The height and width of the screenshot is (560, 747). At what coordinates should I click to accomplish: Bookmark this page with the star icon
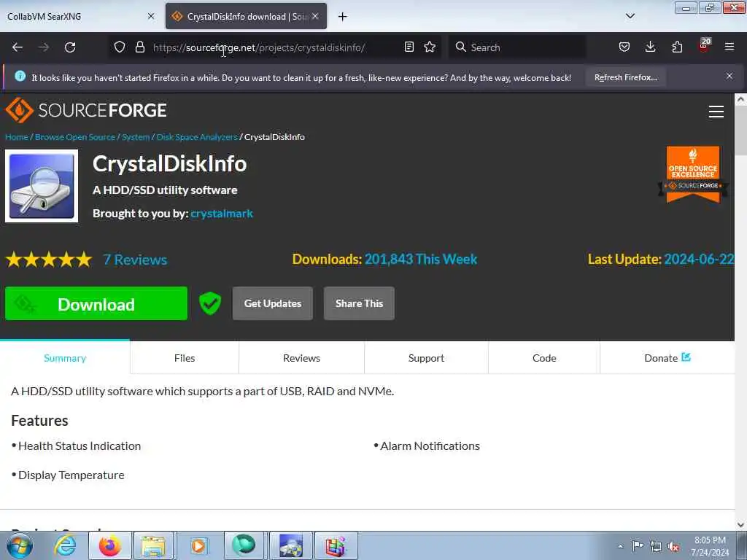(430, 47)
